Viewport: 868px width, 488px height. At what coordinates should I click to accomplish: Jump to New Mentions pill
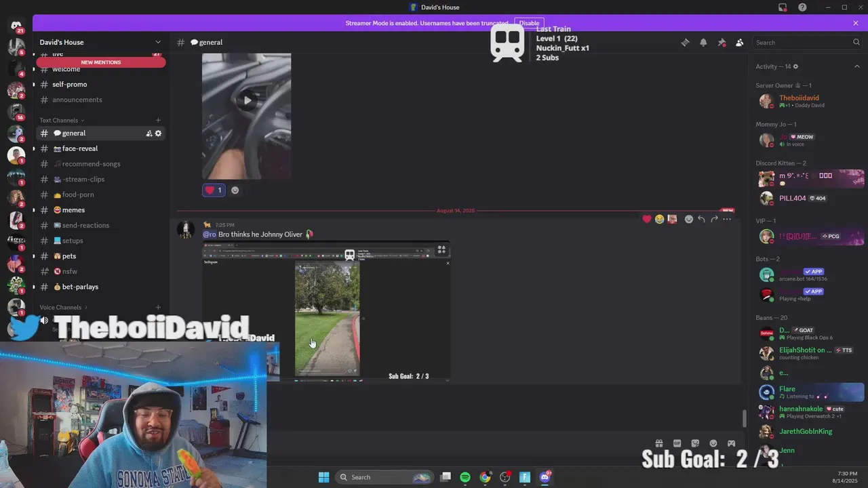(x=101, y=62)
